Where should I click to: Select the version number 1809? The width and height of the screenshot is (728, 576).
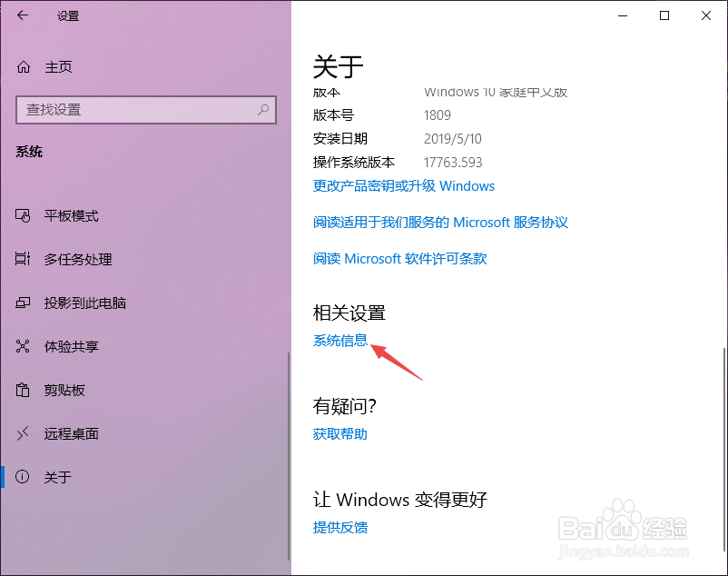(x=438, y=115)
